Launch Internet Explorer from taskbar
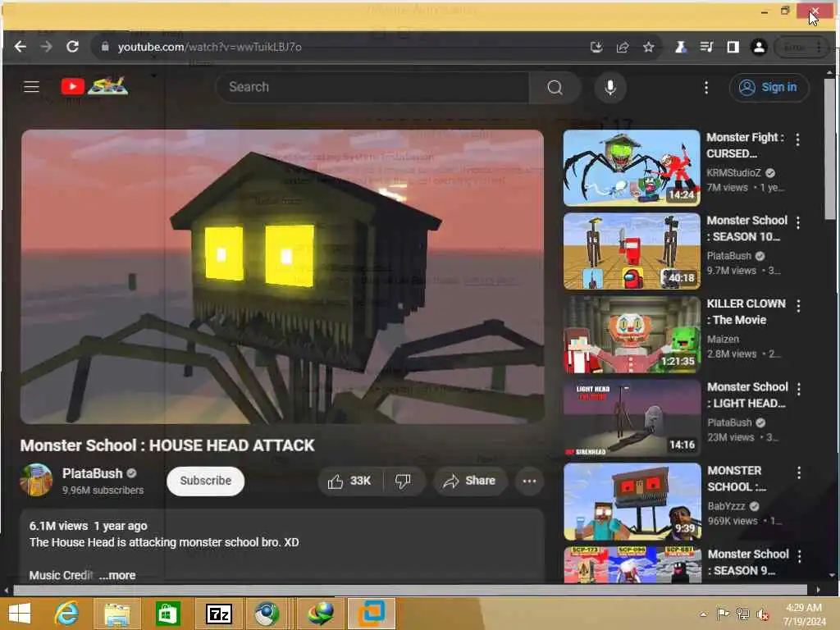 pos(67,614)
